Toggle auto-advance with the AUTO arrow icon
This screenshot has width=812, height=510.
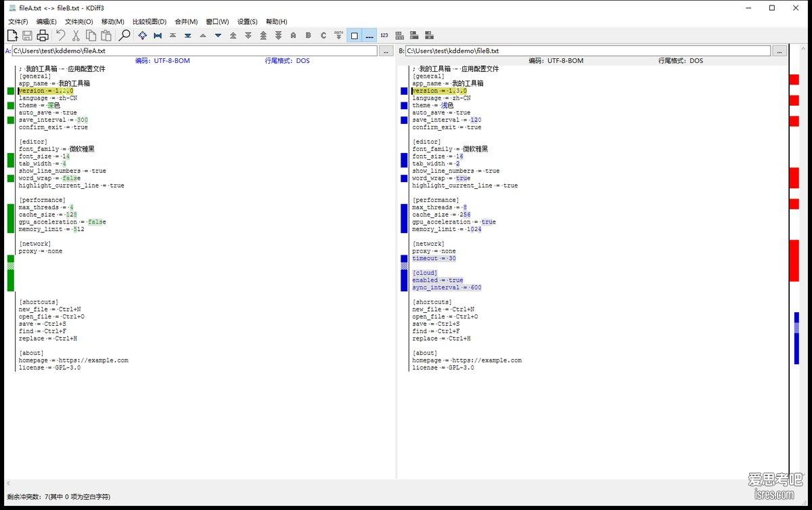coord(339,35)
